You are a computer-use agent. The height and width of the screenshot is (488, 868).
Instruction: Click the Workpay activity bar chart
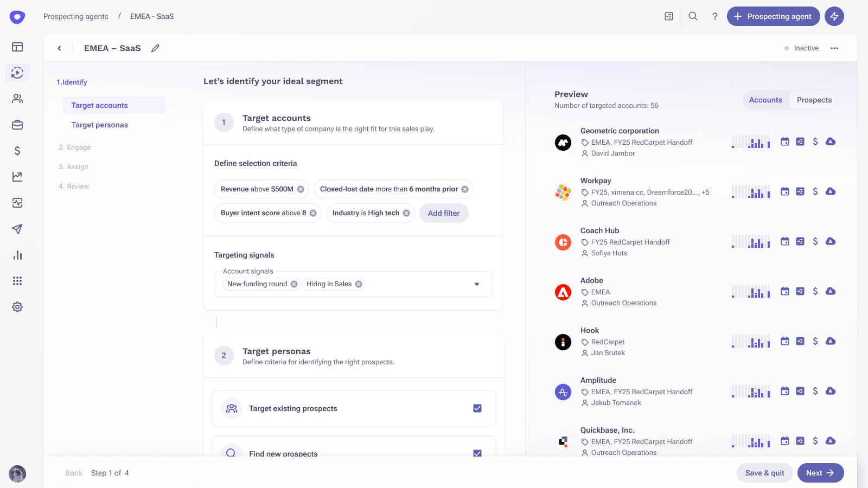click(751, 191)
